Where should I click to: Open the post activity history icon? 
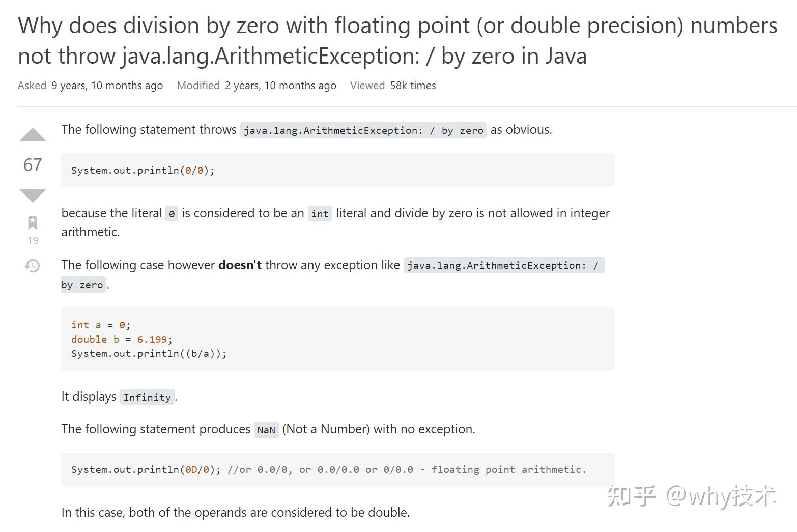point(33,265)
